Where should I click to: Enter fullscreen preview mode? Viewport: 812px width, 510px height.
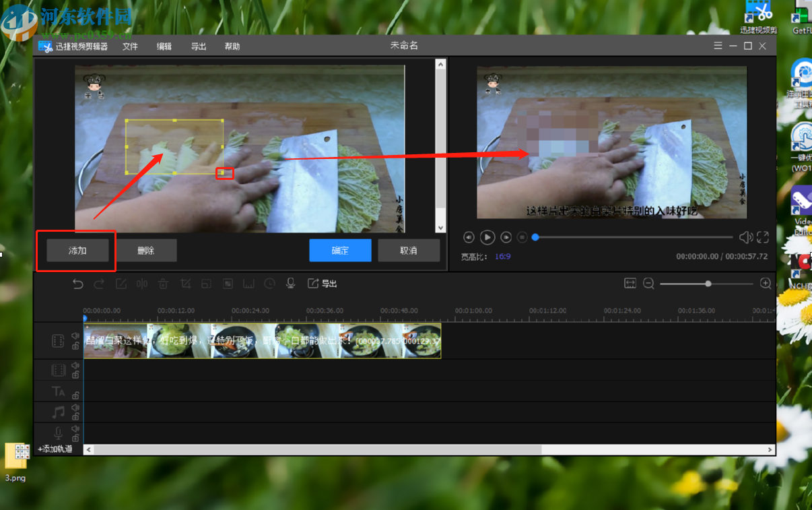[763, 237]
